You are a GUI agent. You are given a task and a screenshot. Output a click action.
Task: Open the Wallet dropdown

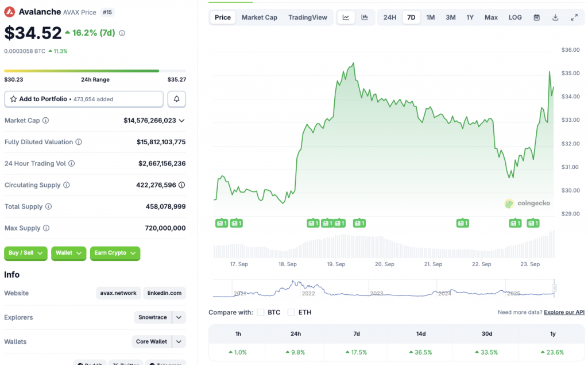69,253
